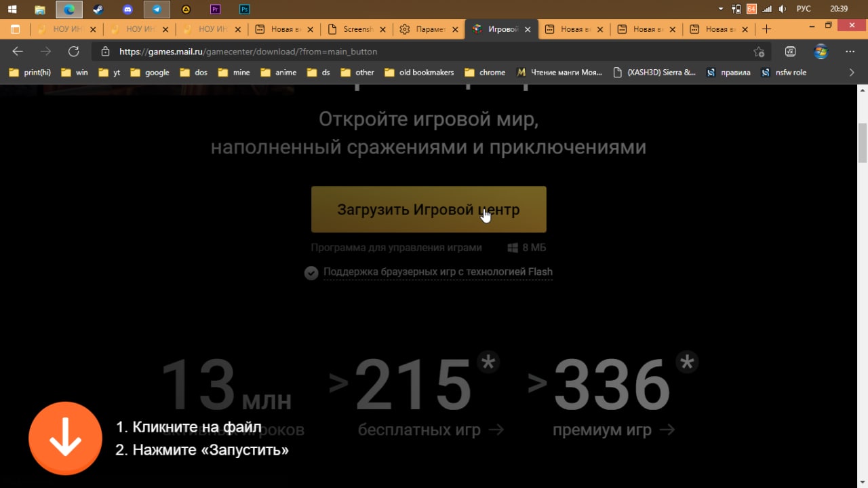The image size is (868, 488).
Task: Open Discord from the taskbar
Action: [127, 10]
